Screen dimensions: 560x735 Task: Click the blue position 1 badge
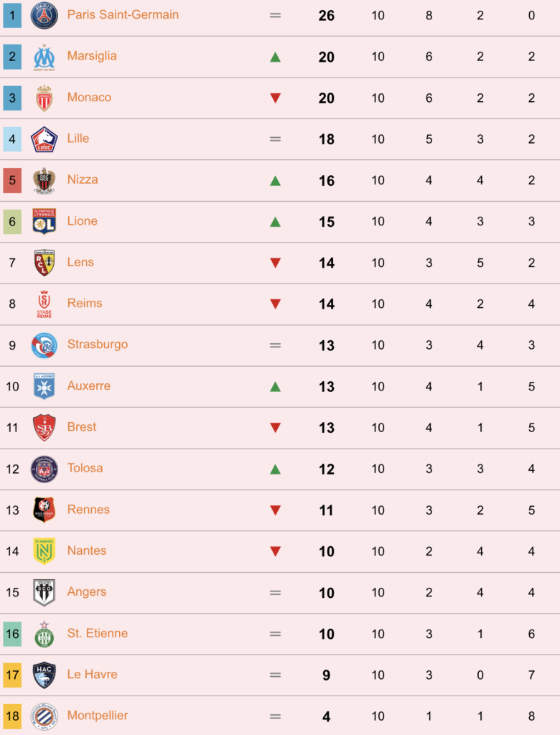tap(12, 15)
